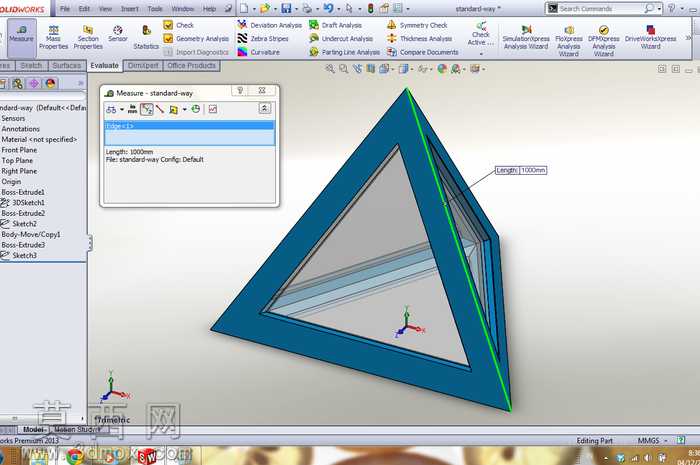Click the Rebuild traffic light icon
Viewport: 700px width, 465px height.
[x=371, y=8]
